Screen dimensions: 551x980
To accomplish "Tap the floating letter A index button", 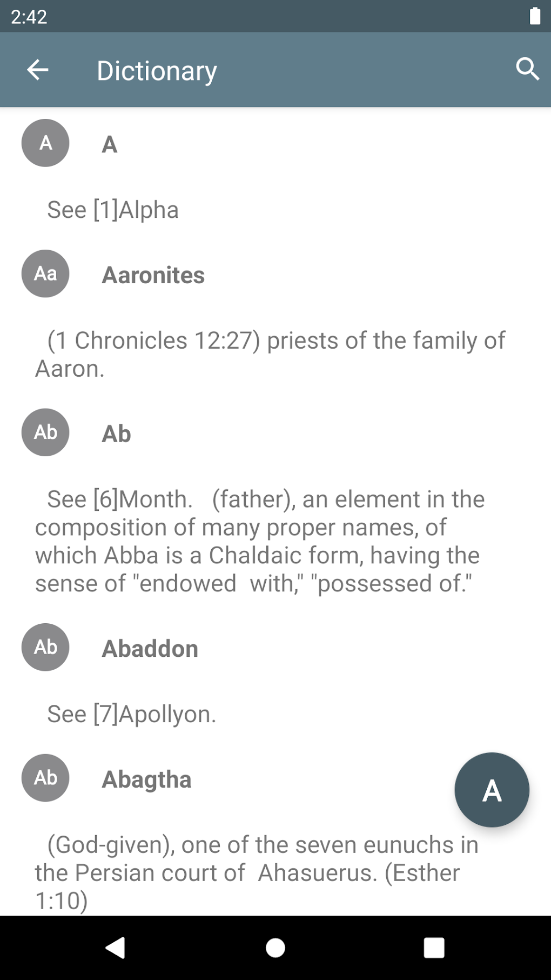I will (492, 790).
